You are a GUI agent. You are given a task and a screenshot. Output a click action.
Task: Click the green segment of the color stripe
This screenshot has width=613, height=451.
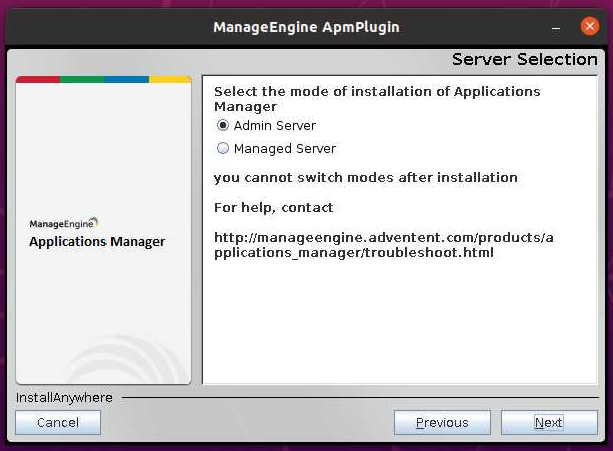point(82,79)
